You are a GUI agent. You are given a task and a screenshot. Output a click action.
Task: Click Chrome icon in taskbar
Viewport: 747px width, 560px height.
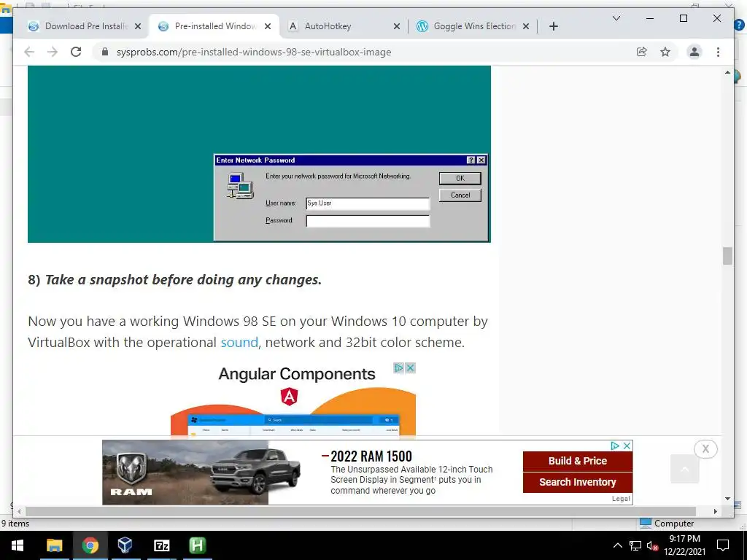tap(90, 545)
